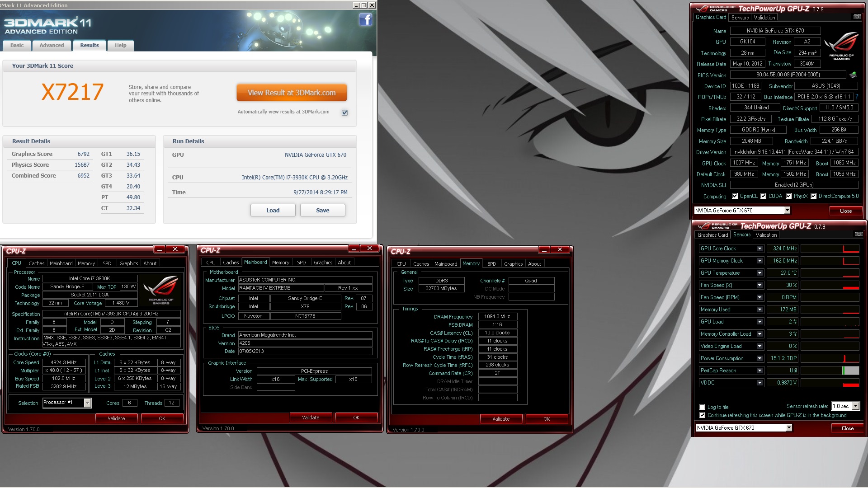The width and height of the screenshot is (868, 488).
Task: Toggle continue refreshing in background checkbox
Action: click(x=703, y=415)
